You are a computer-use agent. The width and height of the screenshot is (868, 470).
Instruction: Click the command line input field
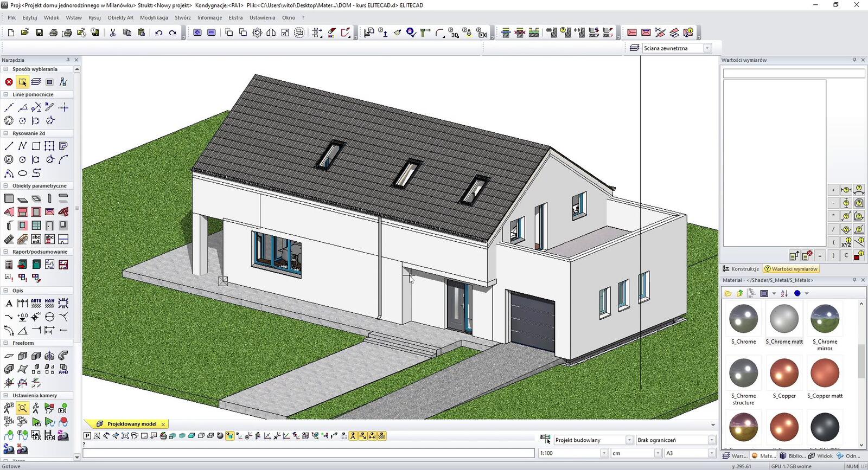308,453
